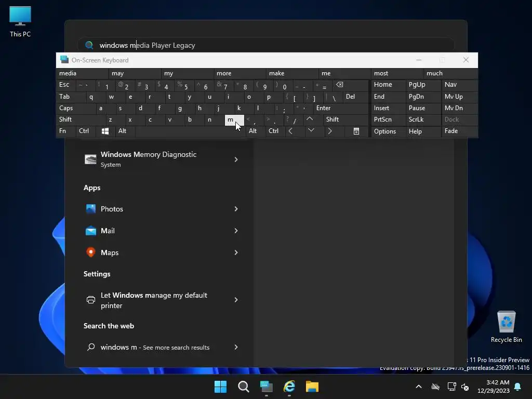Click the search magnifier in the search box

coord(89,45)
